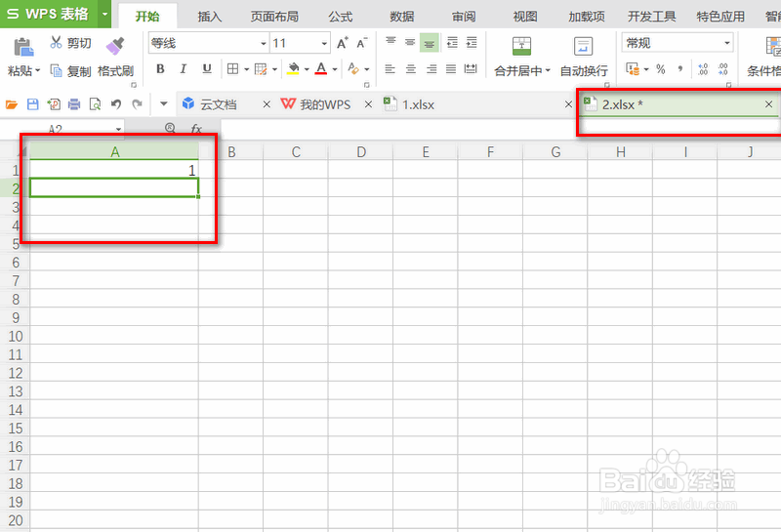Close the 我的WPS tab
The image size is (781, 532).
pyautogui.click(x=368, y=104)
